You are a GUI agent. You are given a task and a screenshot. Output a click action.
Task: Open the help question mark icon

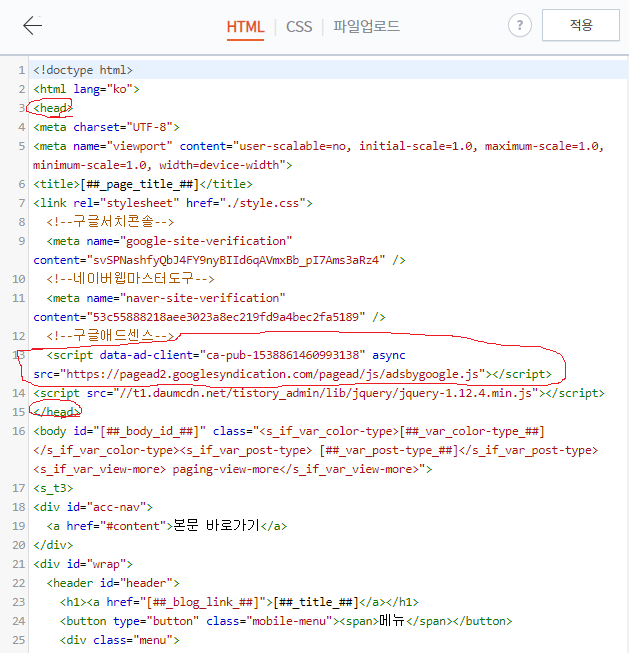[519, 25]
